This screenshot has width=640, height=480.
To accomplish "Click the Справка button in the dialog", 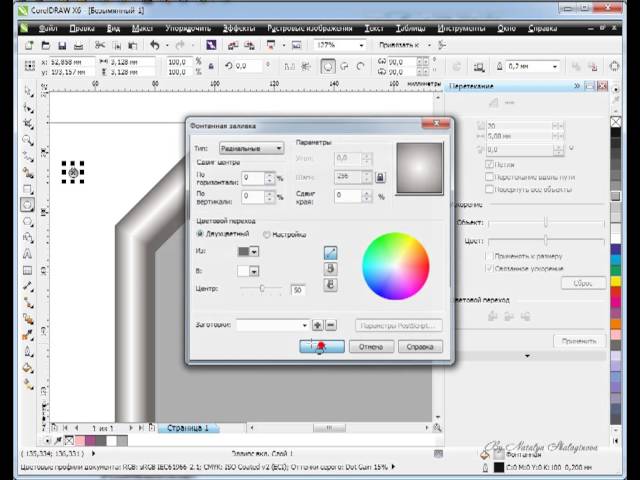I will click(415, 347).
